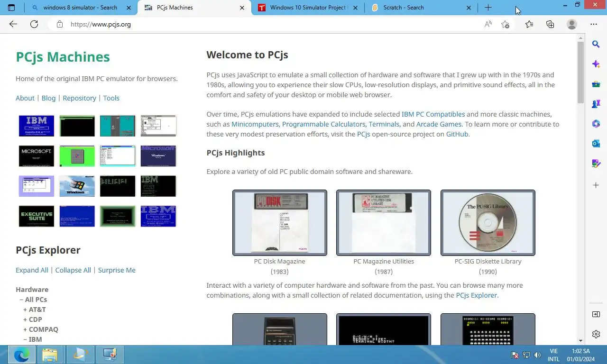Open File Explorer from the taskbar
This screenshot has width=607, height=364.
[49, 355]
